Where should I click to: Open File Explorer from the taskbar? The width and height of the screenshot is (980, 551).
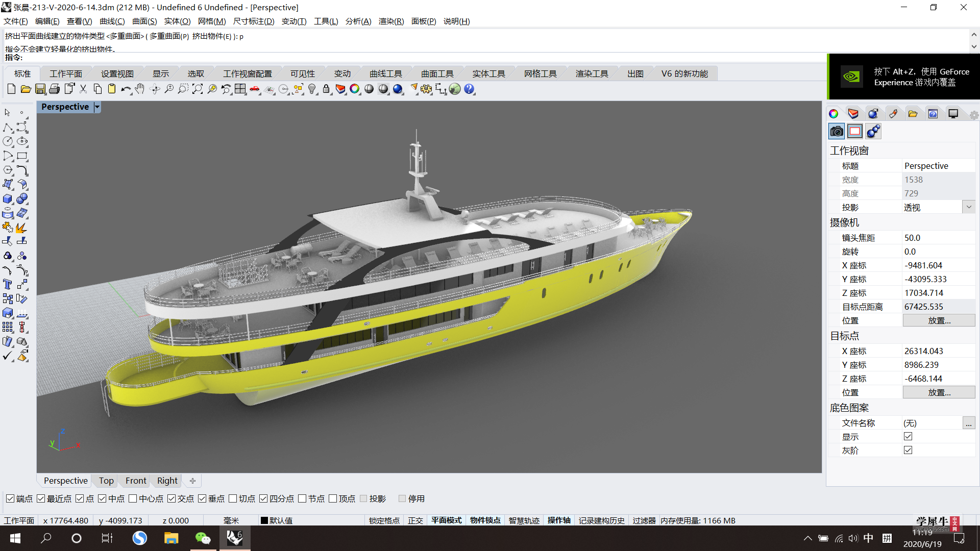(x=171, y=538)
